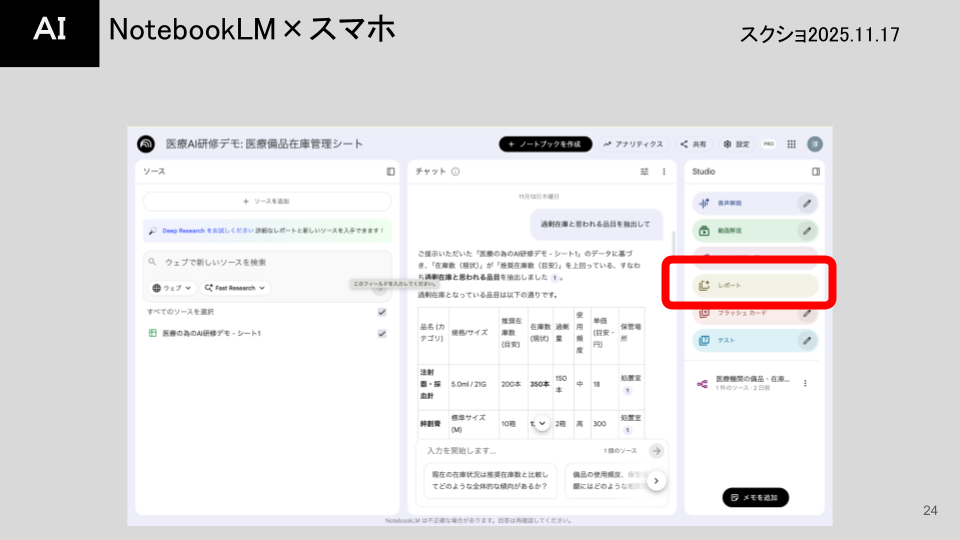Uncheck the 医療の為のAI研修デモ - シート1 source

click(382, 333)
